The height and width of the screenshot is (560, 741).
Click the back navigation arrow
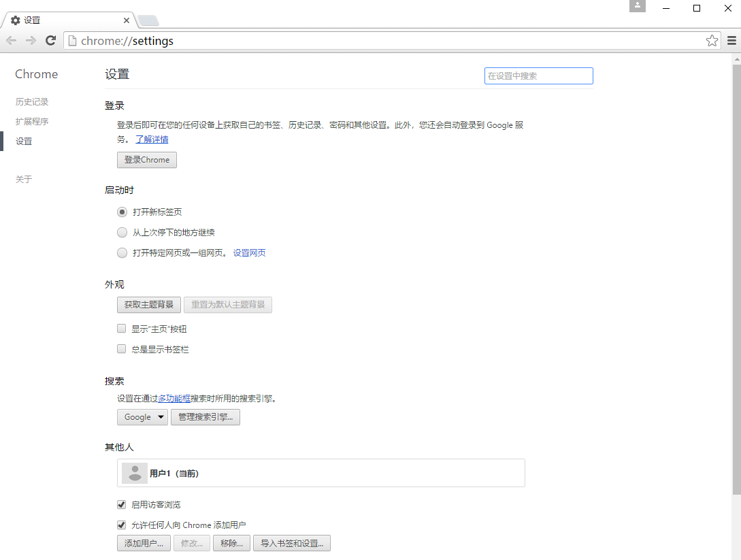11,40
